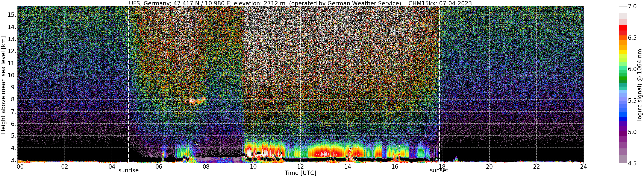644x177 pixels.
Task: Click the colorbar tick label '5.5'
Action: [x=632, y=100]
